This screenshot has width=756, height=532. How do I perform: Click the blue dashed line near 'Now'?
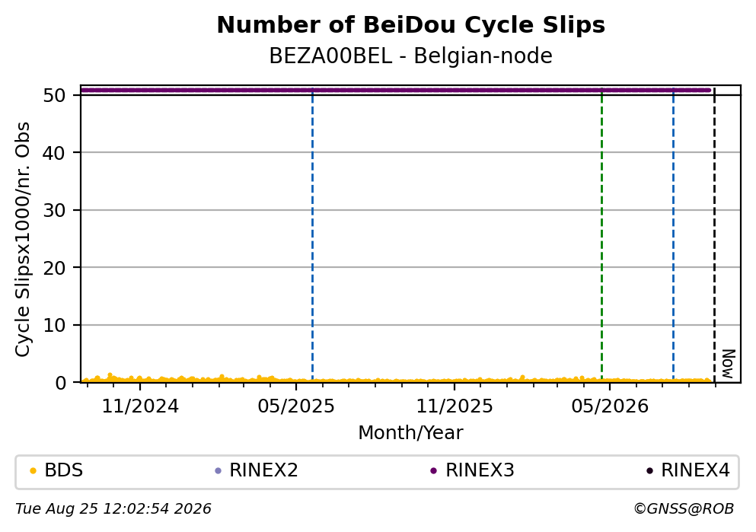[673, 236]
